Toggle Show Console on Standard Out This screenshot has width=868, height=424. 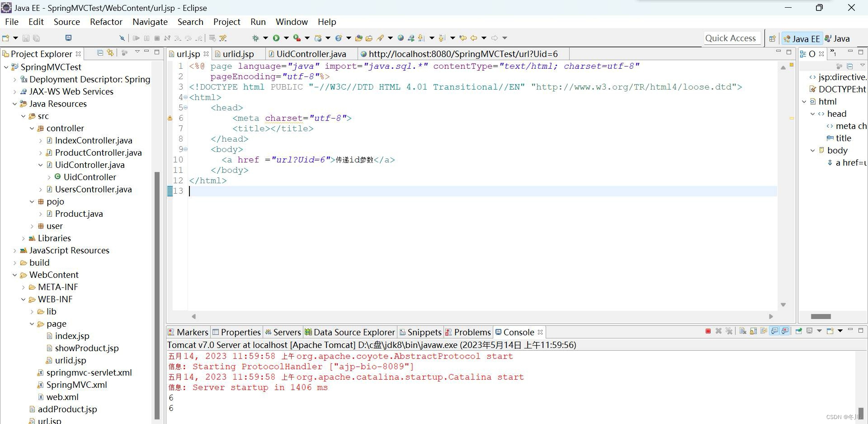[774, 331]
